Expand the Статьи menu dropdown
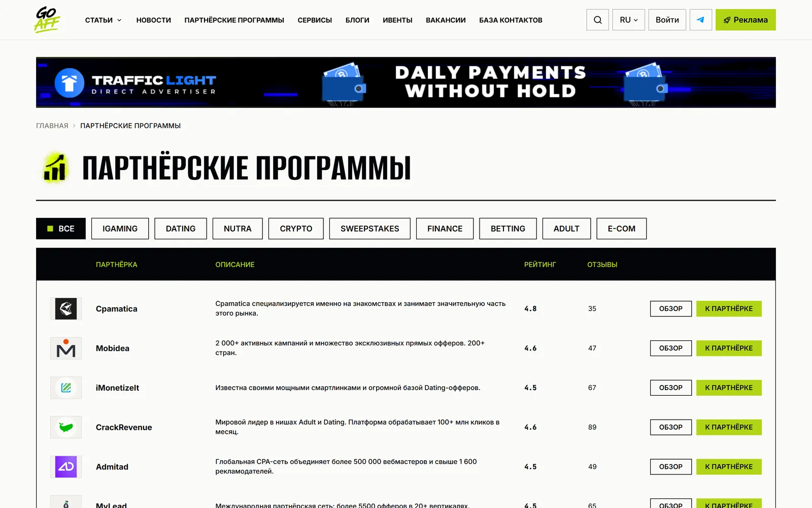Screen dimensions: 812x508 click(104, 20)
